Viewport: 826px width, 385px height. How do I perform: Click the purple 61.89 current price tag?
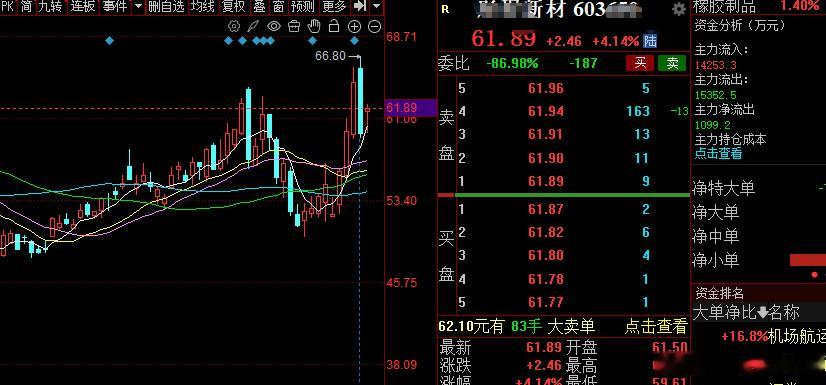click(410, 108)
